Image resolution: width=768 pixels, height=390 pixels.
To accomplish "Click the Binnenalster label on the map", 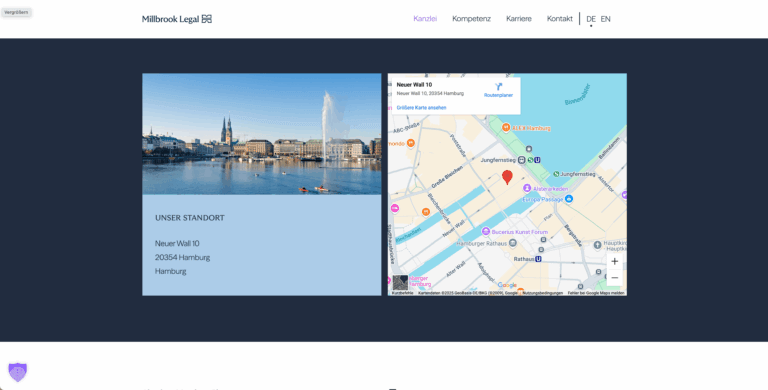I will [577, 95].
